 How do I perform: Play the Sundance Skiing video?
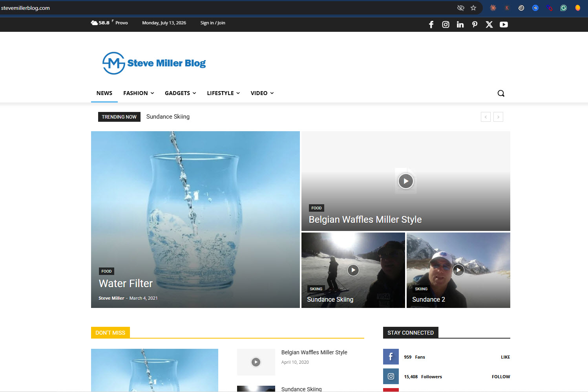coord(353,270)
